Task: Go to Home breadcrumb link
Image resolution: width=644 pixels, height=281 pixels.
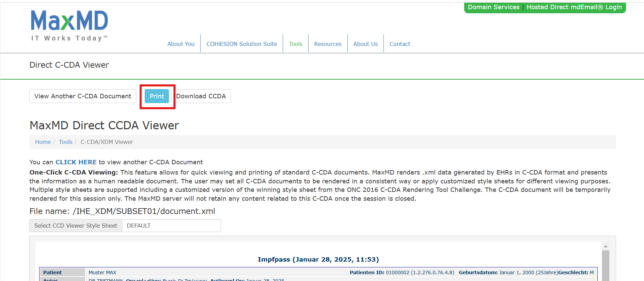Action: point(43,142)
